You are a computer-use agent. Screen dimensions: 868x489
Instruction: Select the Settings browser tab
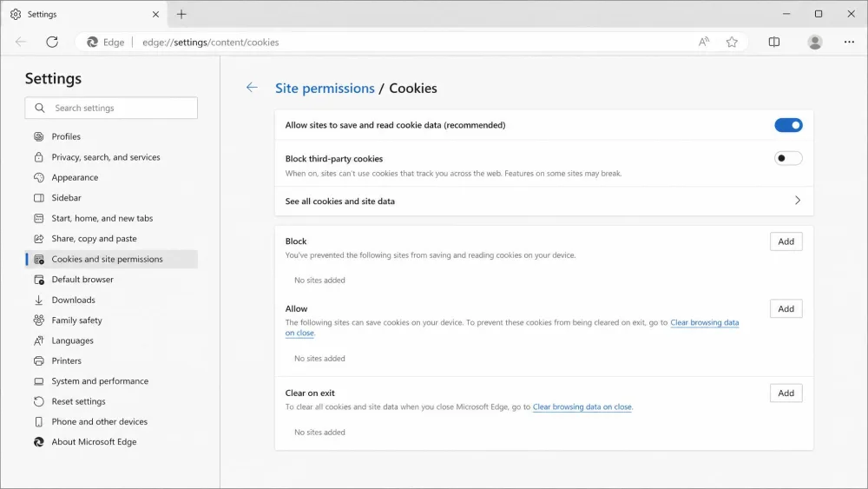[x=85, y=15]
